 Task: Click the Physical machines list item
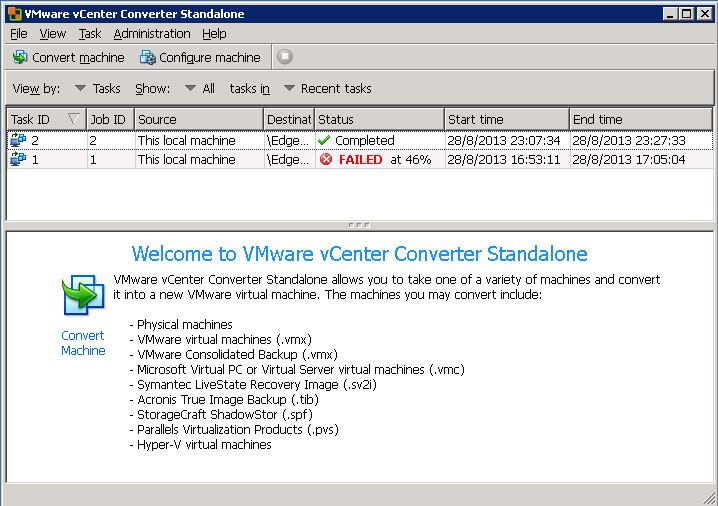(x=181, y=325)
